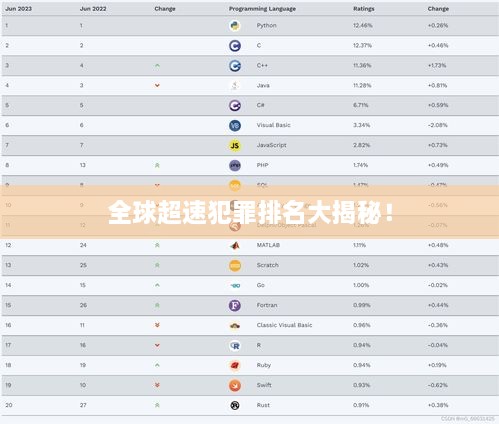Click Jun 2022 rank '27' in Rust row
The height and width of the screenshot is (424, 499).
coord(83,405)
